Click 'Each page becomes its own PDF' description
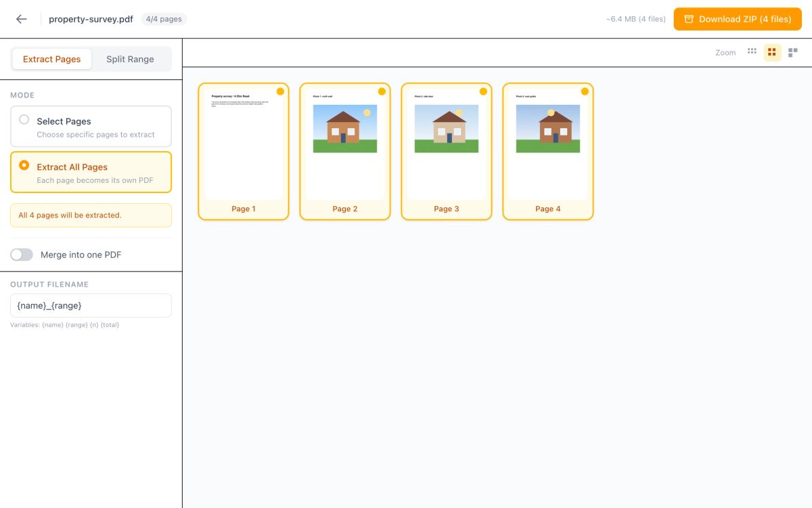This screenshot has height=508, width=812. click(95, 180)
